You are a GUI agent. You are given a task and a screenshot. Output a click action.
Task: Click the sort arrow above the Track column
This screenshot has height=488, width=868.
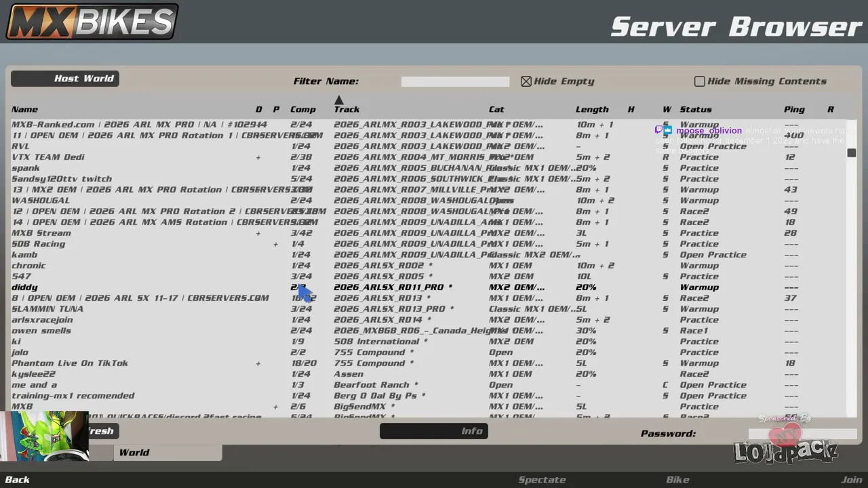339,100
